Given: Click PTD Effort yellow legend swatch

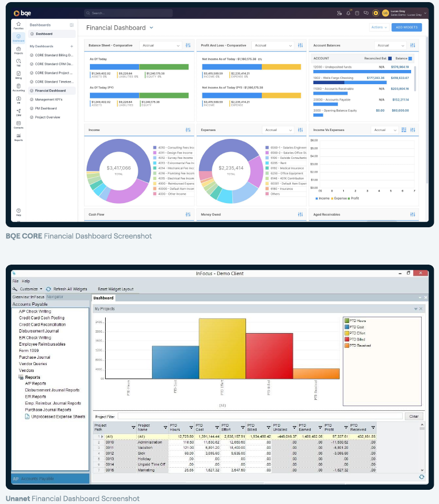Looking at the screenshot, I should pos(346,333).
